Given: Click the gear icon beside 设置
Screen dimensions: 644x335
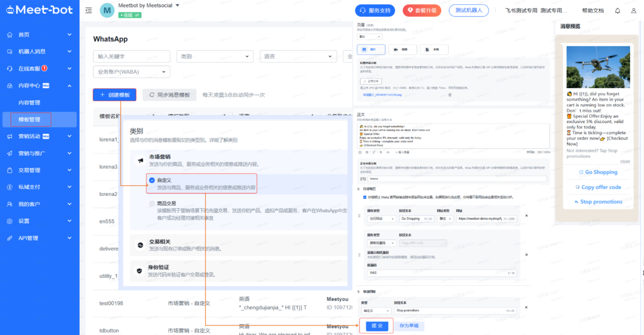Looking at the screenshot, I should point(10,221).
